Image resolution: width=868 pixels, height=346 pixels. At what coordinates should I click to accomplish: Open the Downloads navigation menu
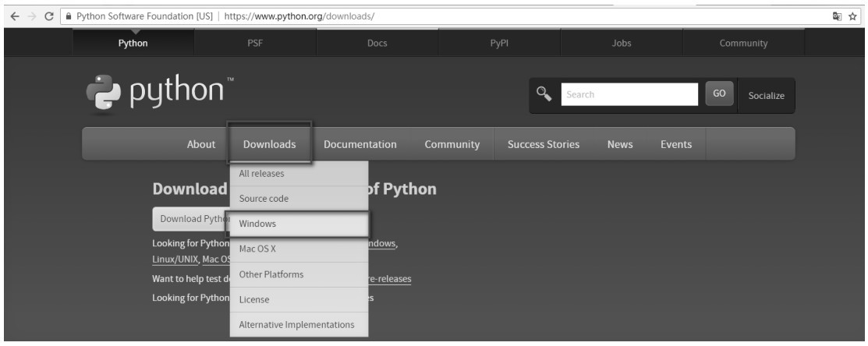point(270,144)
